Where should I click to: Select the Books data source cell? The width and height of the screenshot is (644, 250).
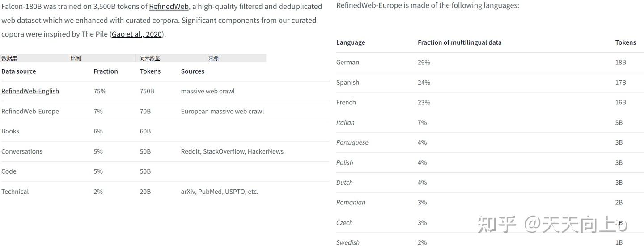point(10,131)
